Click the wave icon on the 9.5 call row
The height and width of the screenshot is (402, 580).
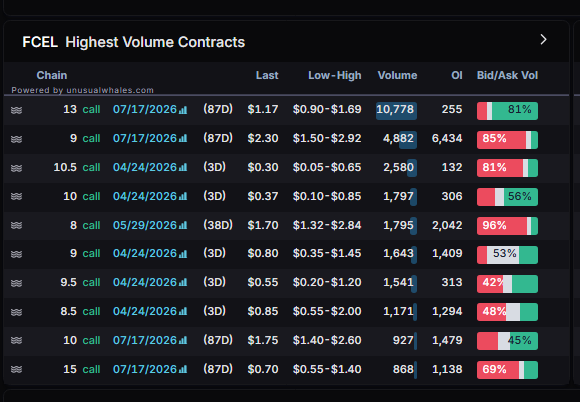[x=16, y=283]
